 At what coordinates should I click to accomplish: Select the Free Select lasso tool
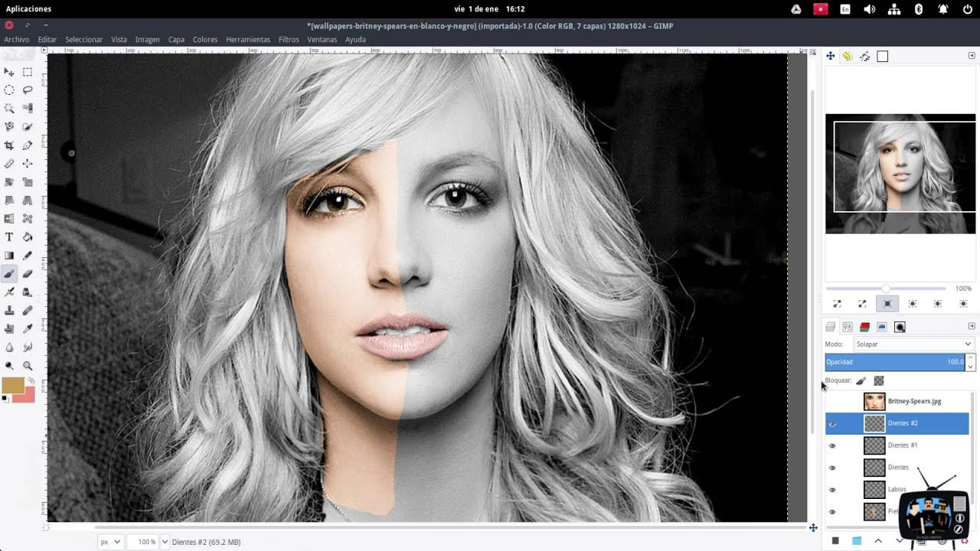pos(28,90)
